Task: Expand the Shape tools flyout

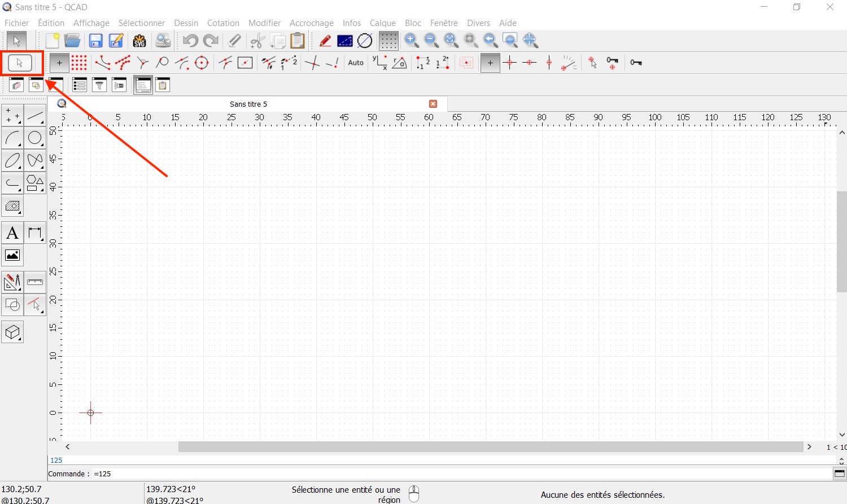Action: tap(35, 183)
